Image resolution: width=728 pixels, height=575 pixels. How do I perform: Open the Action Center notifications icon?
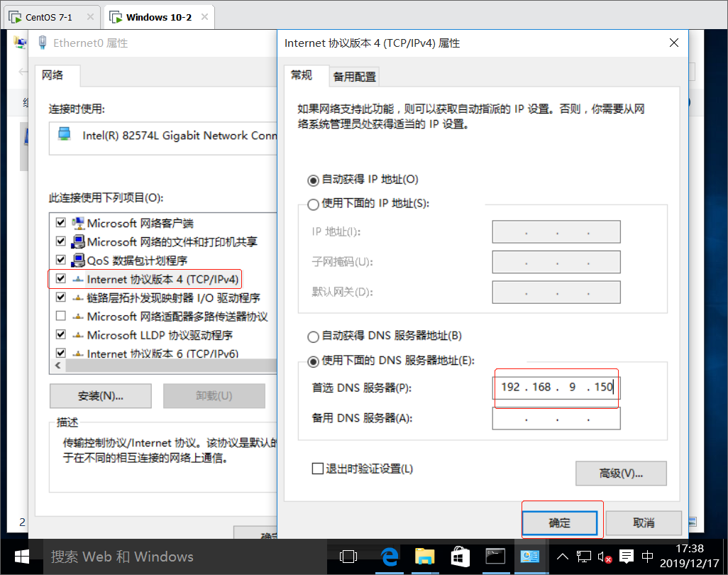(x=627, y=557)
